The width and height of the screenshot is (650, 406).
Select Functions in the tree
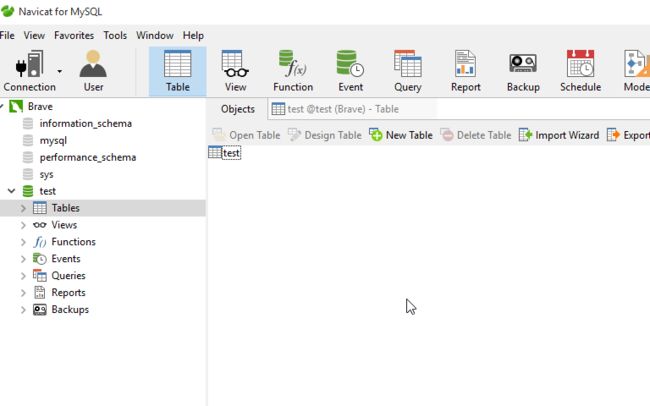pyautogui.click(x=73, y=242)
